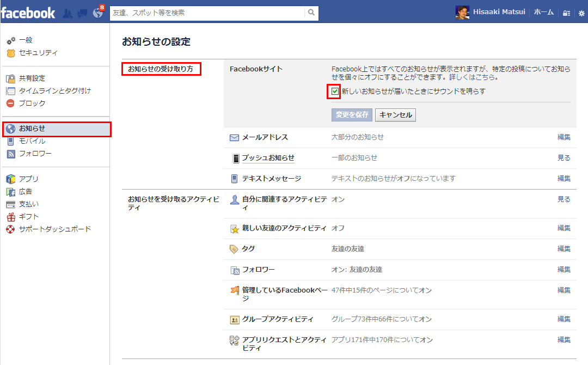The width and height of the screenshot is (588, 365).
Task: Click the search magnifier icon
Action: click(x=311, y=13)
